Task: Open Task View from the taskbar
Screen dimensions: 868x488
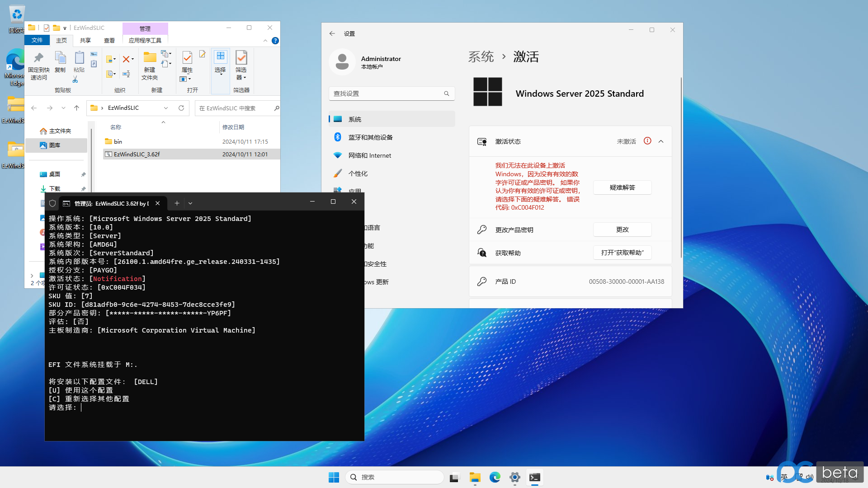Action: click(454, 477)
